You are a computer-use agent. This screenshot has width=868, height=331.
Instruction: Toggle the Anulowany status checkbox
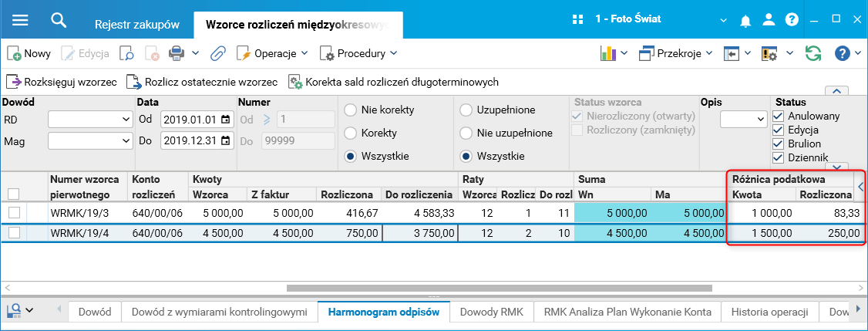click(x=778, y=116)
